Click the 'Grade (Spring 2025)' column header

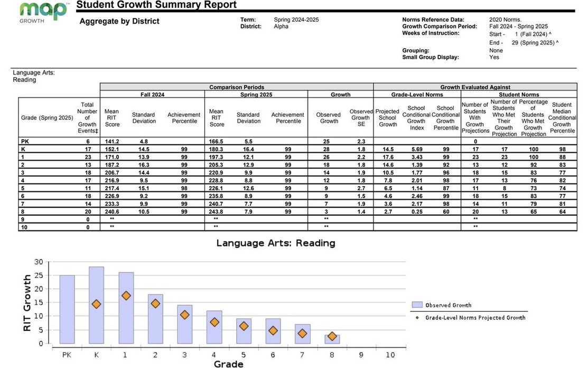pyautogui.click(x=47, y=117)
